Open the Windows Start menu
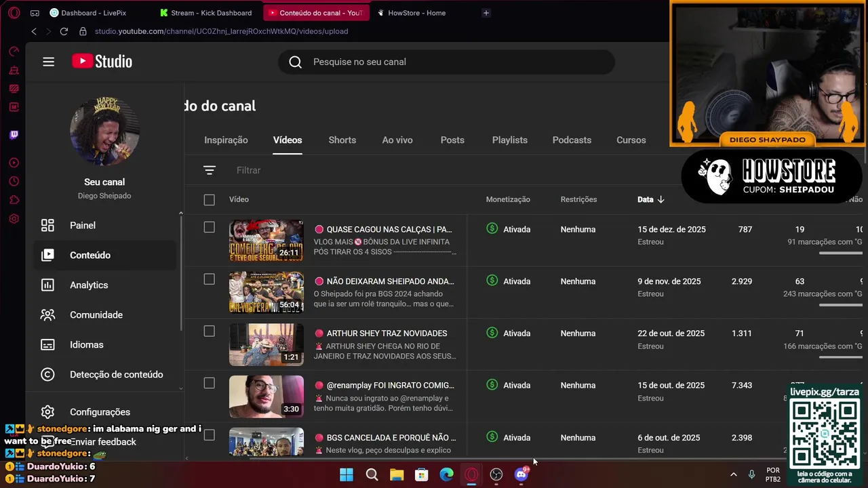The width and height of the screenshot is (868, 488). pyautogui.click(x=347, y=474)
